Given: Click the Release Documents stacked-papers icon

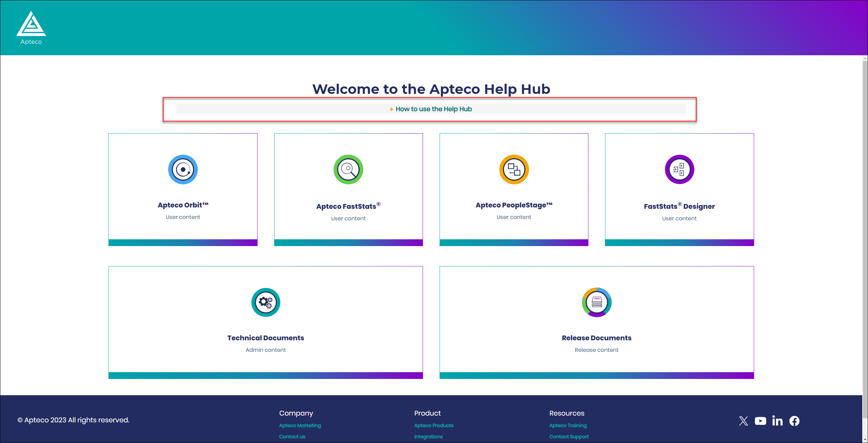Looking at the screenshot, I should pyautogui.click(x=596, y=302).
